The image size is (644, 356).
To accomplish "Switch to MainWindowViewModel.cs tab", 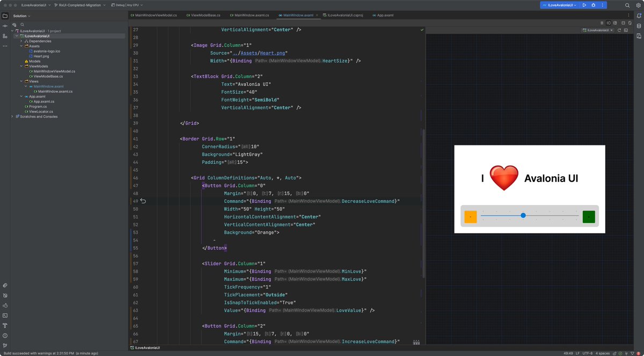I will point(153,16).
